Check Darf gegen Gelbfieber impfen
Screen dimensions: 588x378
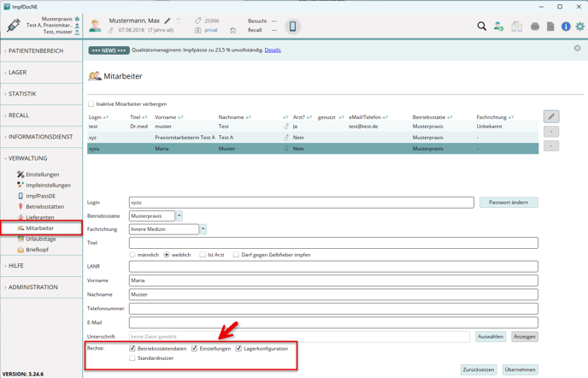[236, 255]
